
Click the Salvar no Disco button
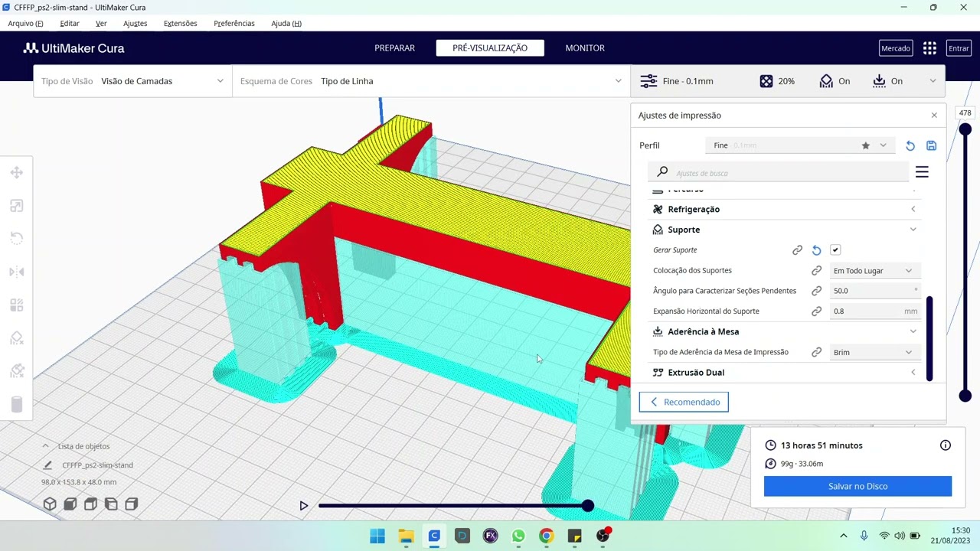click(x=857, y=486)
